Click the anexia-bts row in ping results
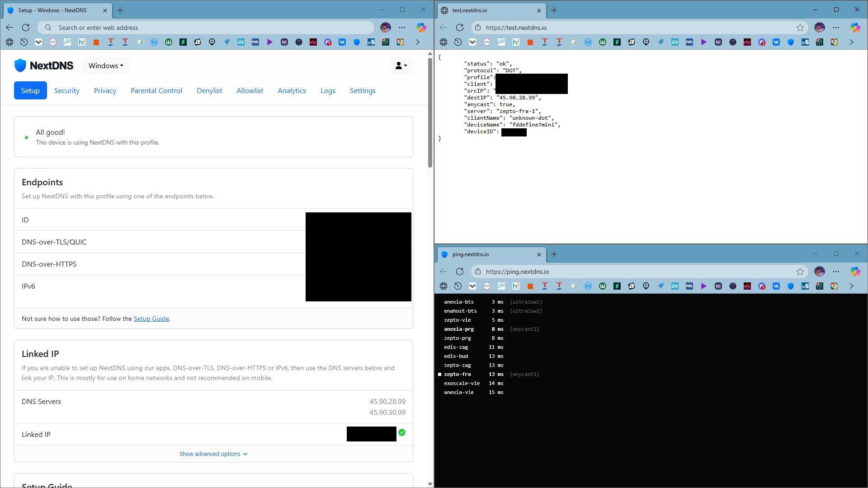Screen dimensions: 868x488 click(x=493, y=302)
